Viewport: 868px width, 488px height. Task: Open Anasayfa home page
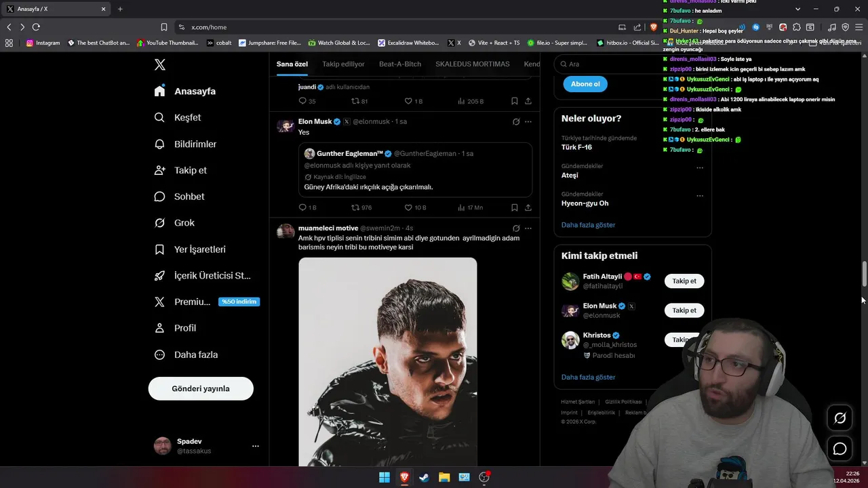tap(185, 91)
